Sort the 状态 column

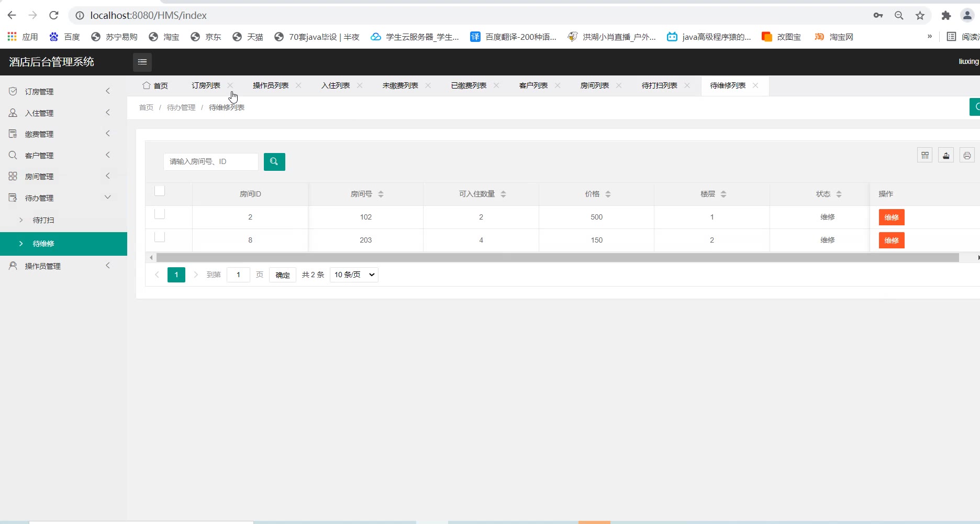839,194
